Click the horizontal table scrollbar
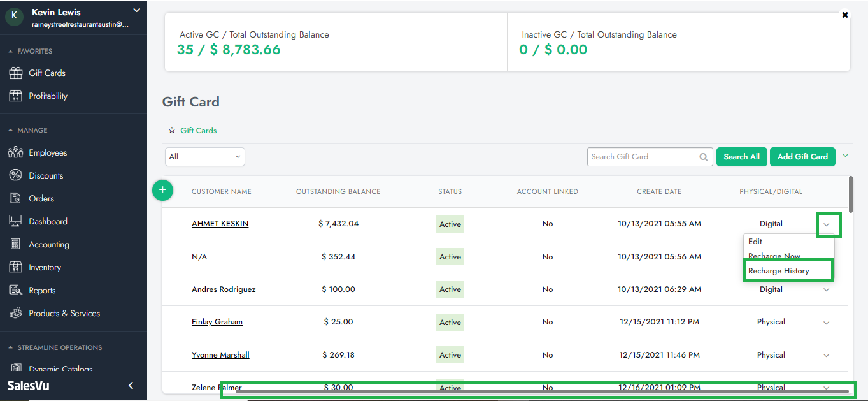Screen dimensions: 868x401 pos(541,391)
